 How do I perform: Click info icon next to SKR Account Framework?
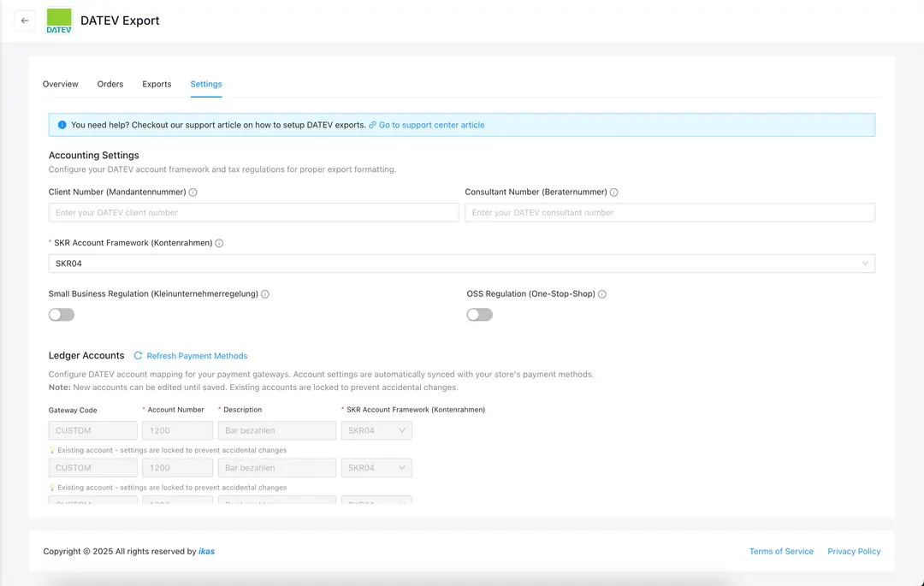coord(219,243)
